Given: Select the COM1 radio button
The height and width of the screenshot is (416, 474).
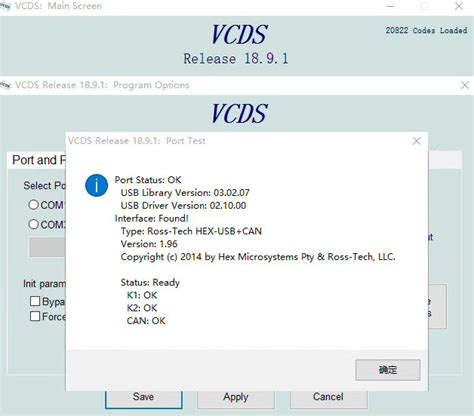Looking at the screenshot, I should tap(33, 205).
